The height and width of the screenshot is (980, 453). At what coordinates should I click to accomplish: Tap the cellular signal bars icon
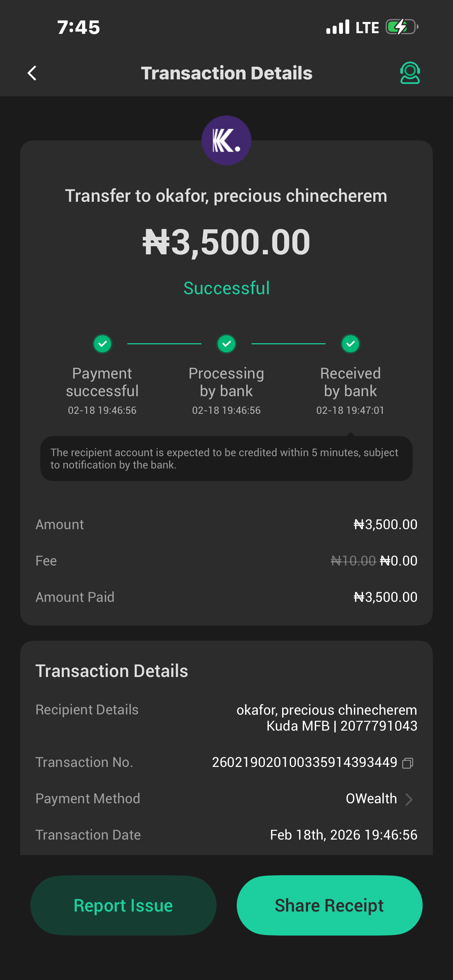[x=338, y=28]
